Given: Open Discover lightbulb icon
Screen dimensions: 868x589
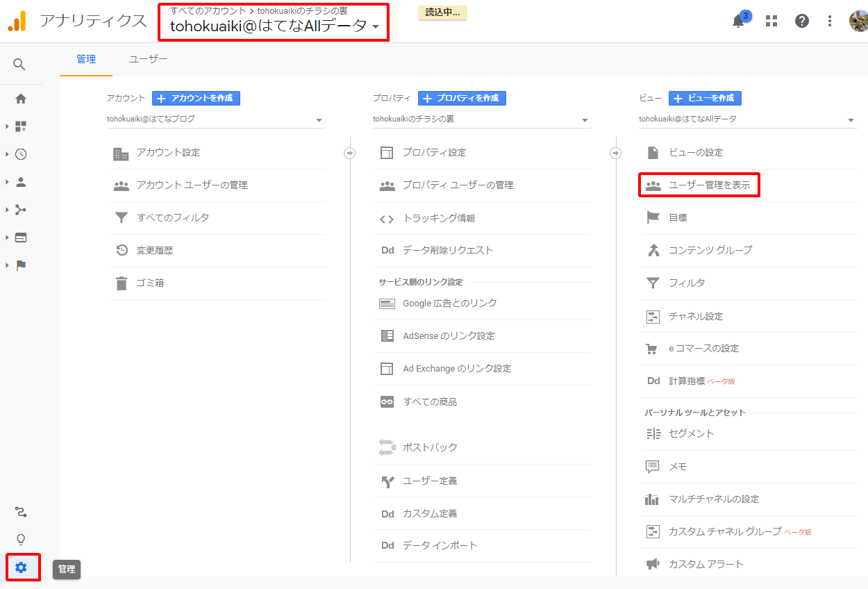Looking at the screenshot, I should [x=21, y=540].
